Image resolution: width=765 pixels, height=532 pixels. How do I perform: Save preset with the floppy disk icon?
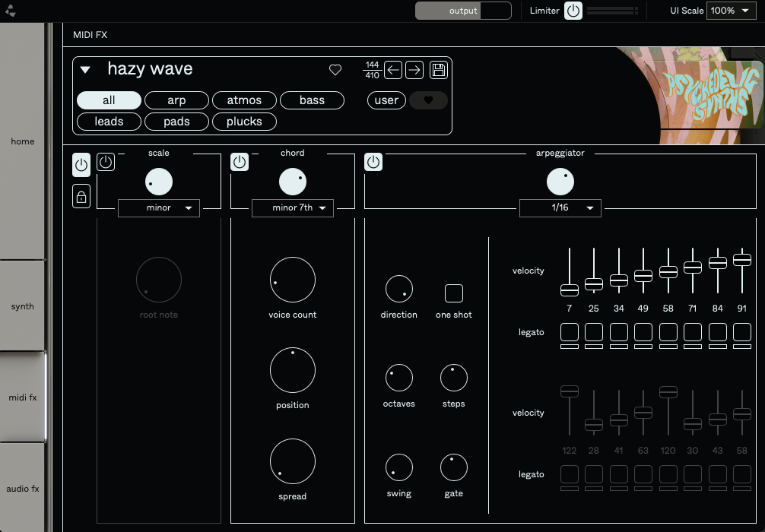coord(439,70)
